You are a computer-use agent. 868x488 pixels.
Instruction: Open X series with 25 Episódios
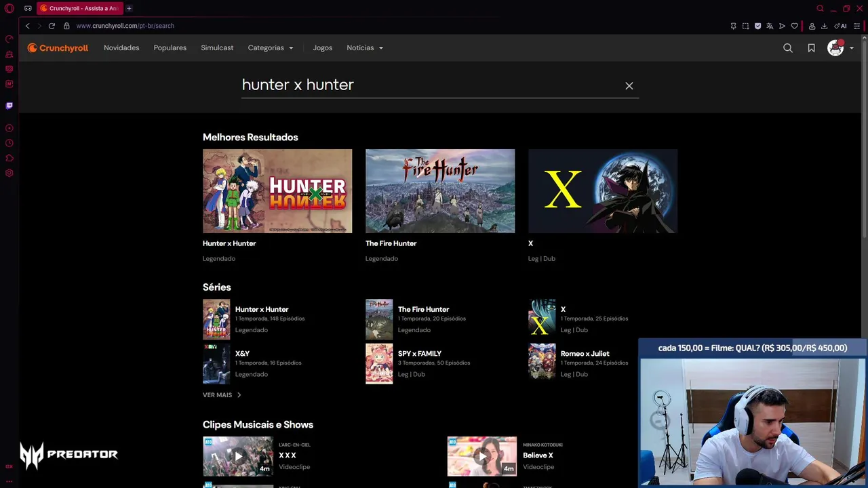(x=603, y=319)
